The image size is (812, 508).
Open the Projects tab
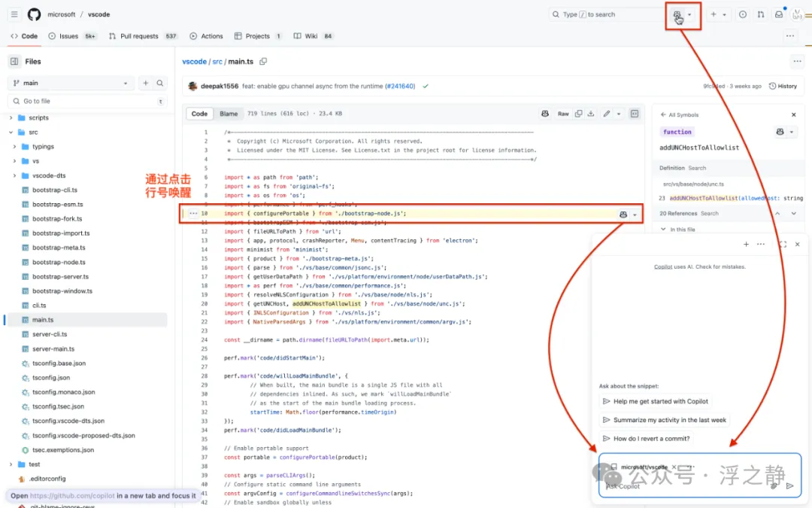(x=257, y=36)
